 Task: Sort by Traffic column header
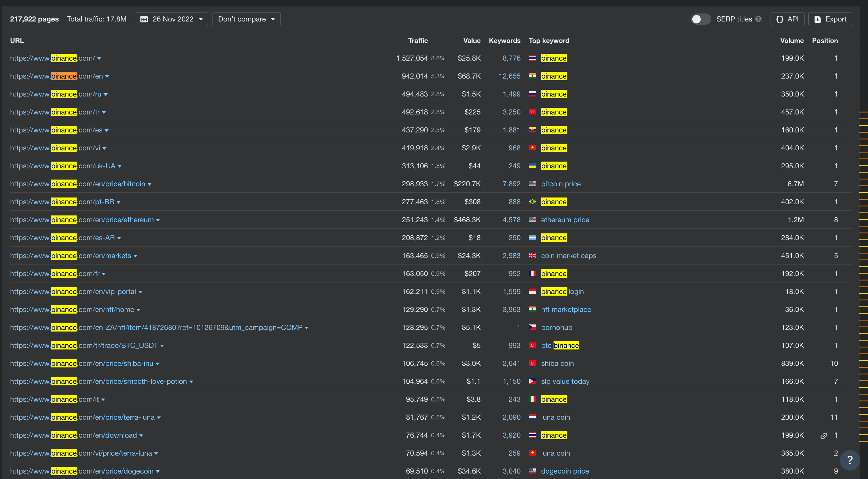click(x=418, y=41)
